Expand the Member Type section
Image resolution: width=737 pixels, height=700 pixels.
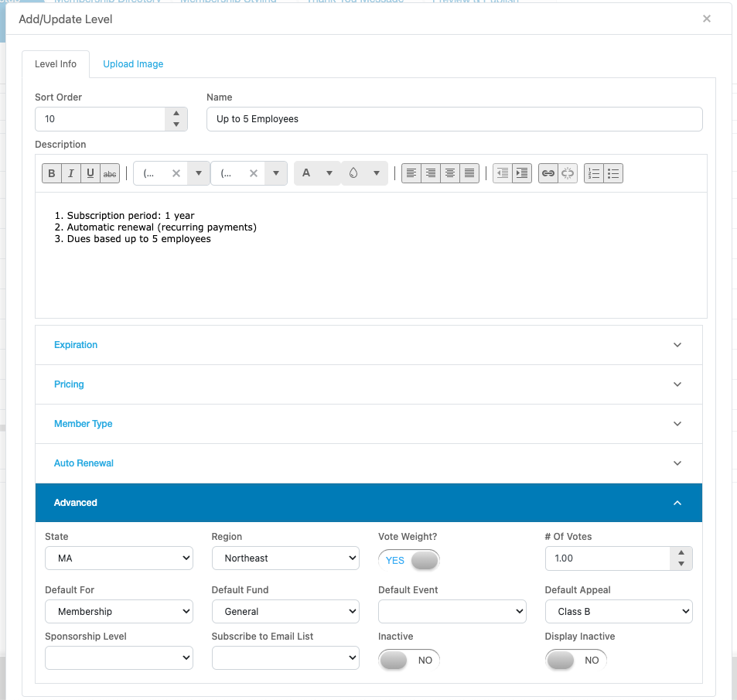pyautogui.click(x=368, y=424)
